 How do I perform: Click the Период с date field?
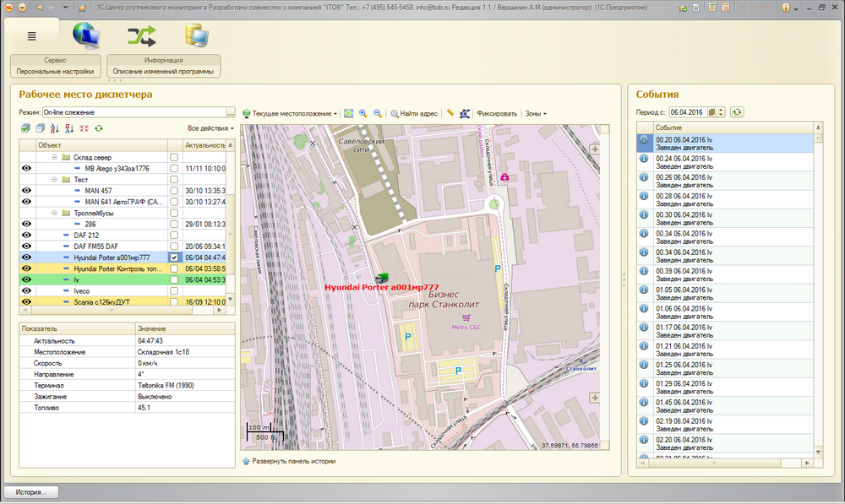[x=688, y=112]
